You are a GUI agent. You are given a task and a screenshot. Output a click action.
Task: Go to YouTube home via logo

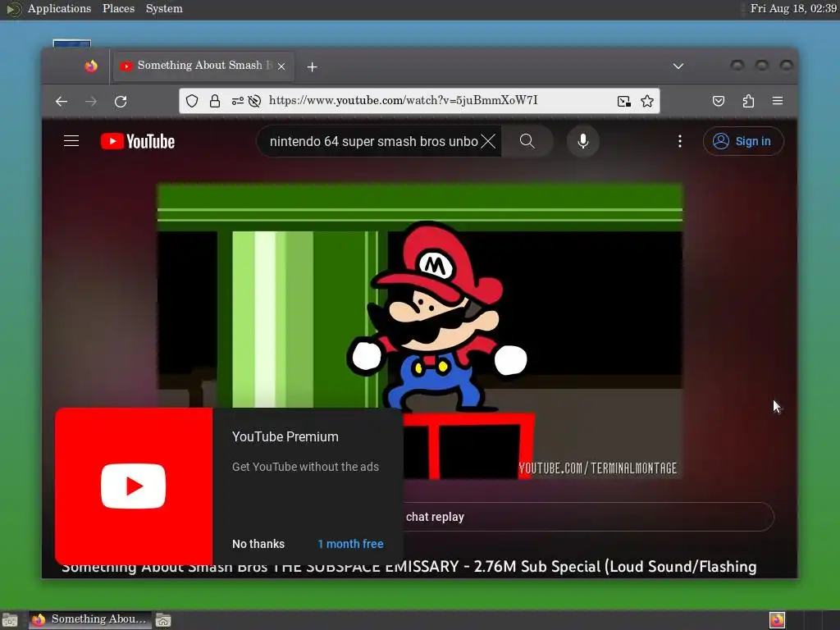(x=138, y=141)
